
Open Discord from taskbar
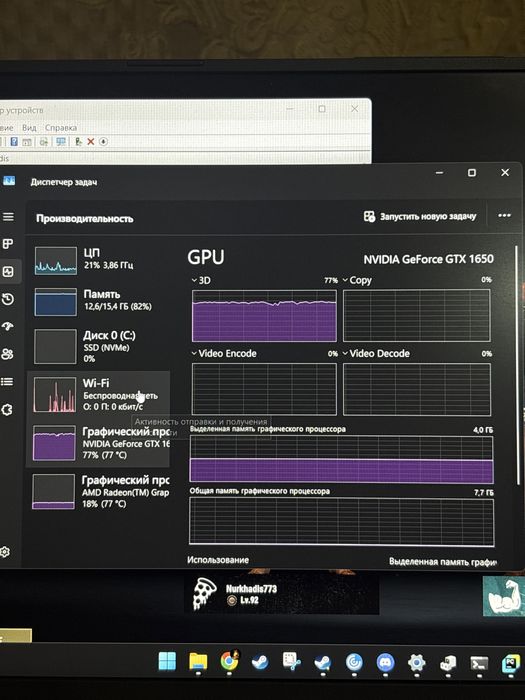tap(385, 662)
